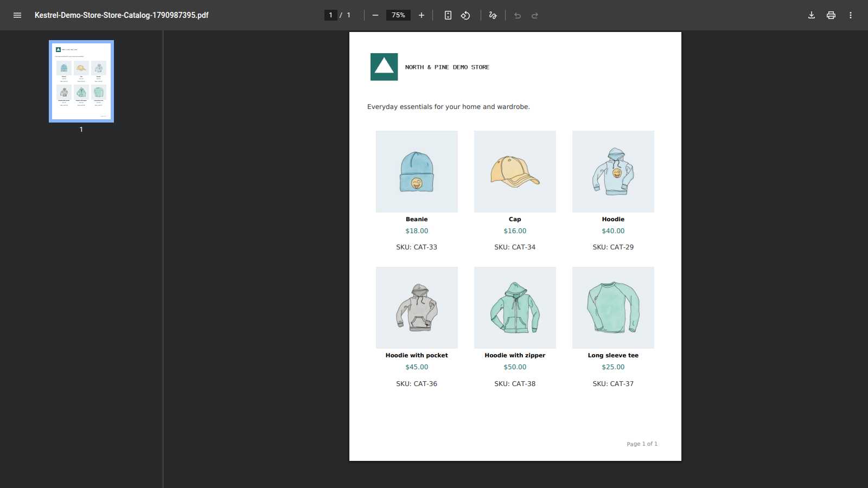868x488 pixels.
Task: Click the Hoodie with zipper image
Action: click(515, 307)
